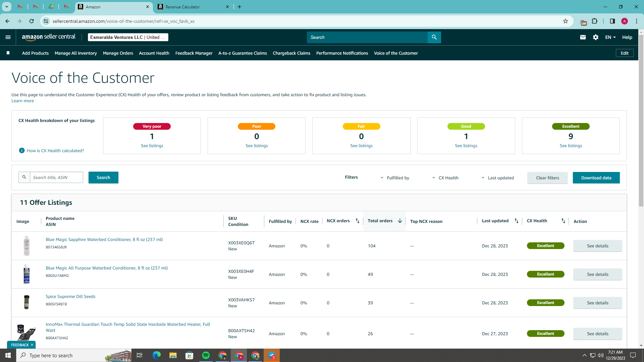Click the bookmark flag icon in favorites bar

8,53
